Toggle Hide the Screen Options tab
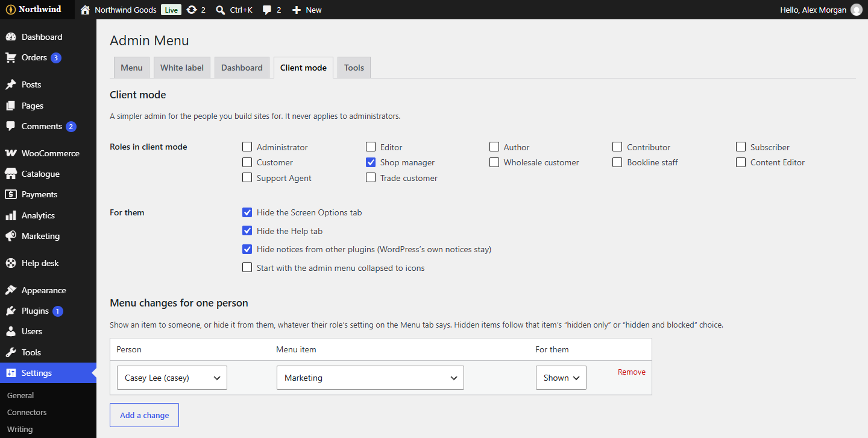Image resolution: width=868 pixels, height=438 pixels. click(247, 212)
